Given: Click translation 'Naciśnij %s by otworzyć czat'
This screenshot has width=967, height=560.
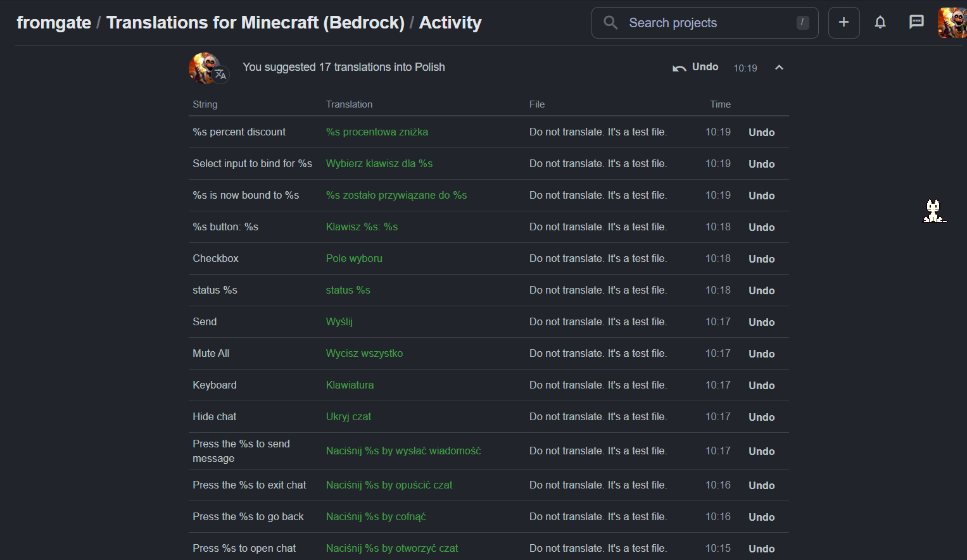Looking at the screenshot, I should click(392, 548).
